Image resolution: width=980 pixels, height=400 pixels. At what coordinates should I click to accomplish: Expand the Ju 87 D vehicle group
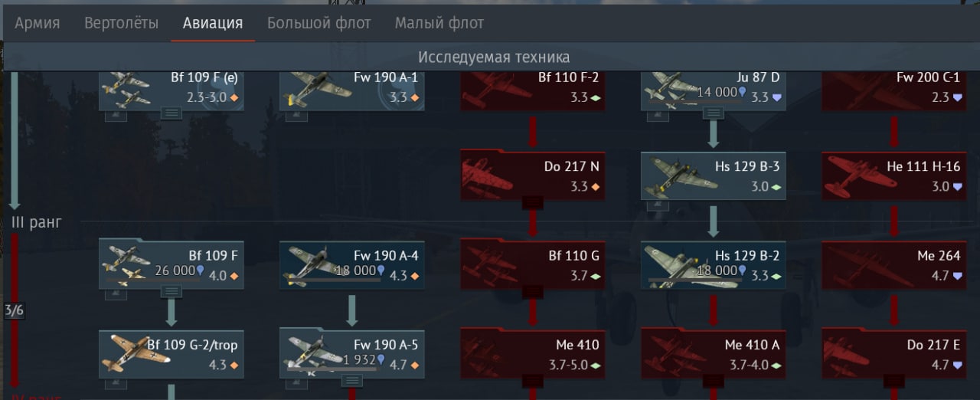coord(713,113)
